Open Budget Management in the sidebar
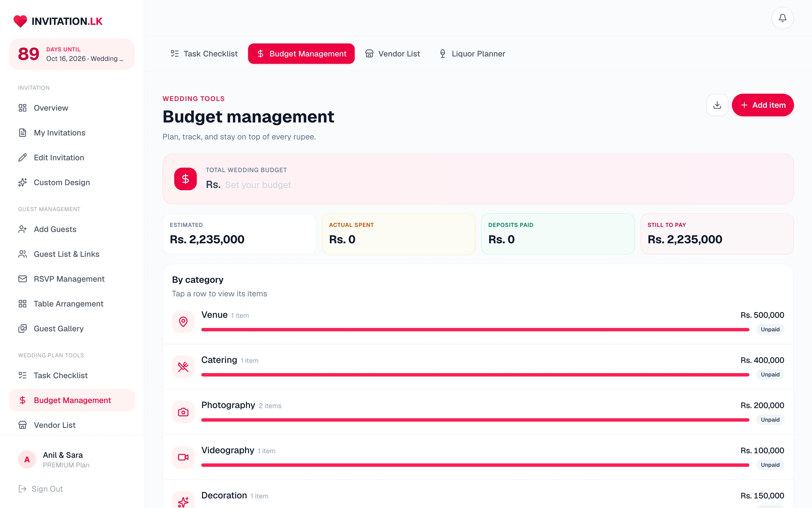This screenshot has height=508, width=812. (72, 400)
